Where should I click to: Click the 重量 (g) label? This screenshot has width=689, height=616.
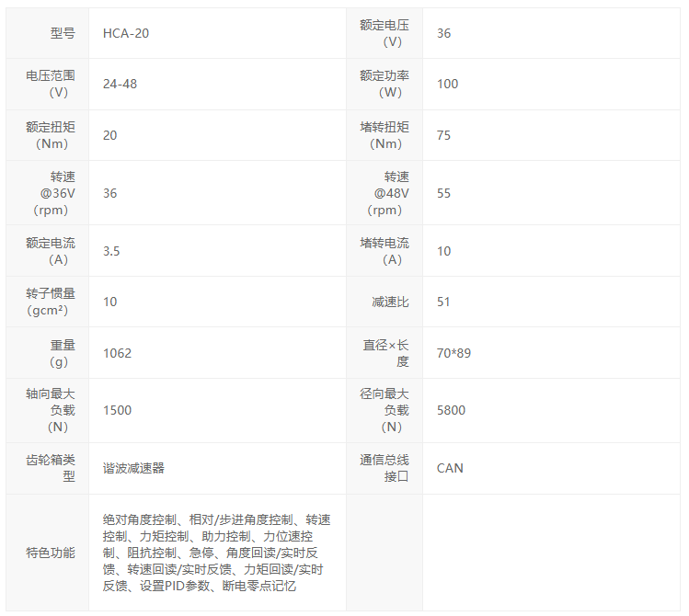(63, 353)
